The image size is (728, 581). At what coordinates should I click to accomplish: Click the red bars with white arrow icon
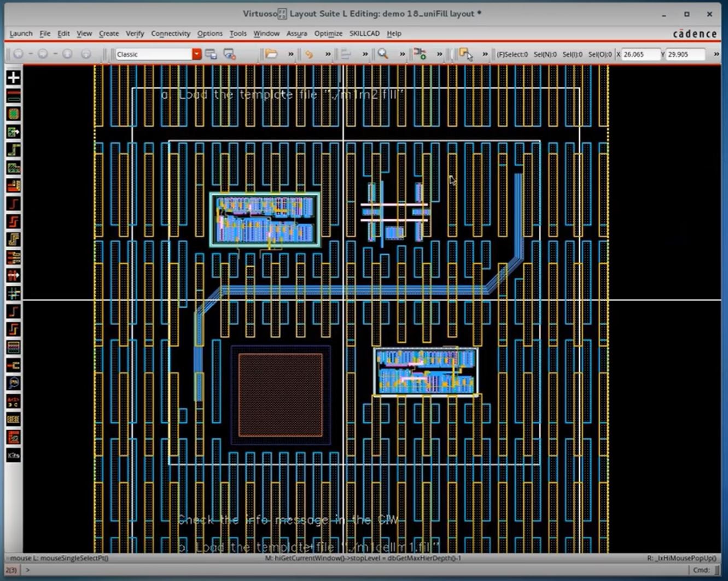pyautogui.click(x=14, y=275)
